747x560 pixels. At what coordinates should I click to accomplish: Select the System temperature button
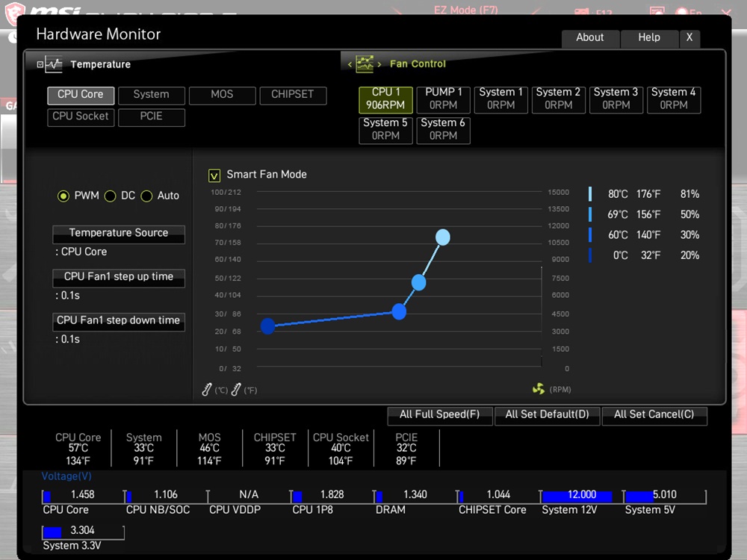151,95
